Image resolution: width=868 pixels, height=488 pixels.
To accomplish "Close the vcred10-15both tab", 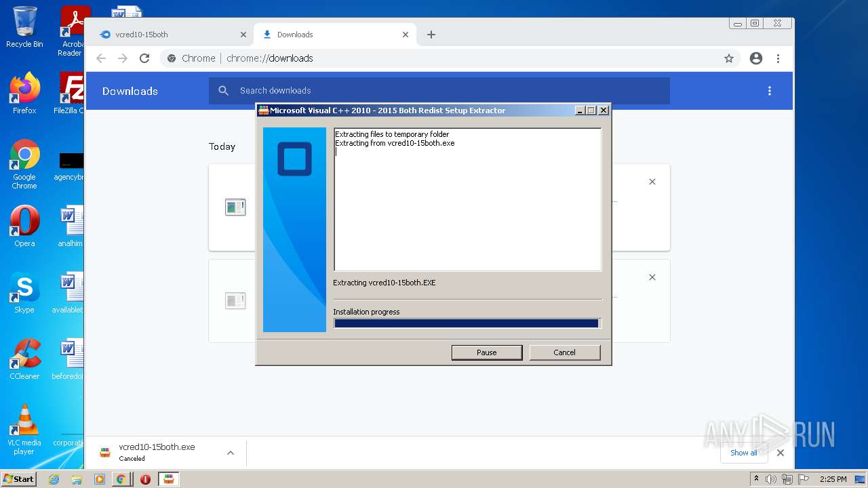I will [243, 35].
